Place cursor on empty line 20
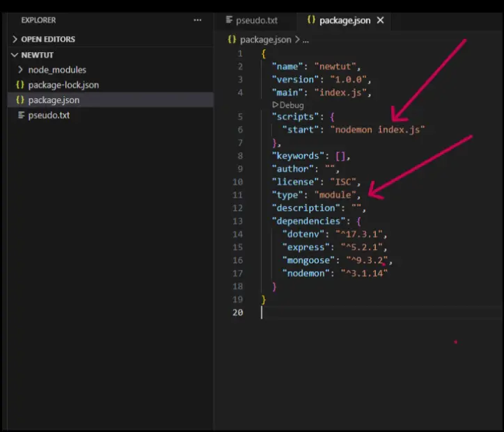504x432 pixels. 381,312
